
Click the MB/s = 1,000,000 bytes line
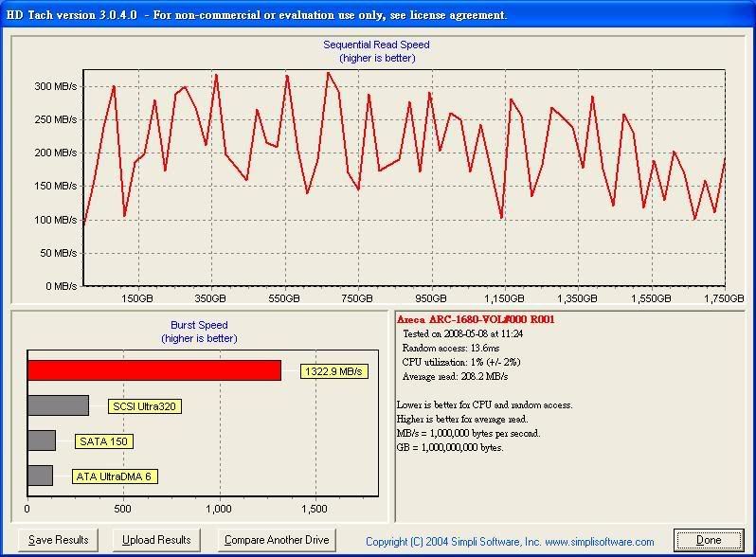(468, 433)
